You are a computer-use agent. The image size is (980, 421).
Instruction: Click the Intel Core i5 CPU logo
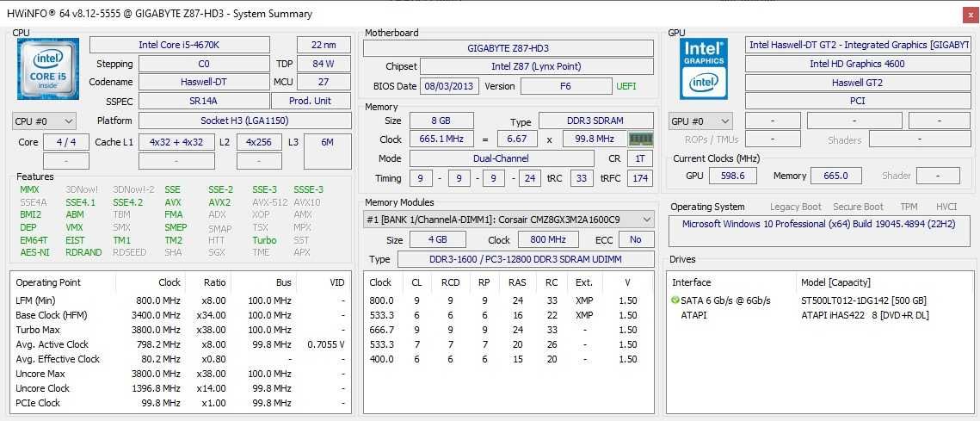[48, 68]
